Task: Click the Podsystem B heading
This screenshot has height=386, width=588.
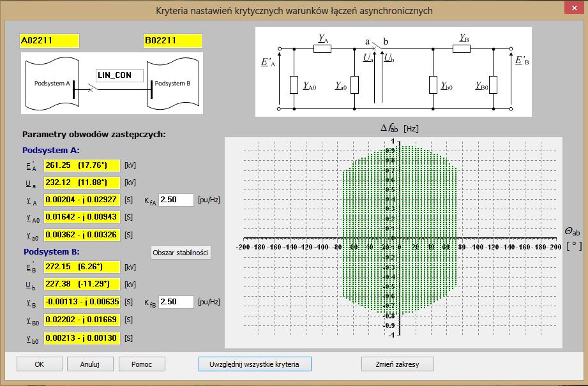Action: tap(52, 252)
